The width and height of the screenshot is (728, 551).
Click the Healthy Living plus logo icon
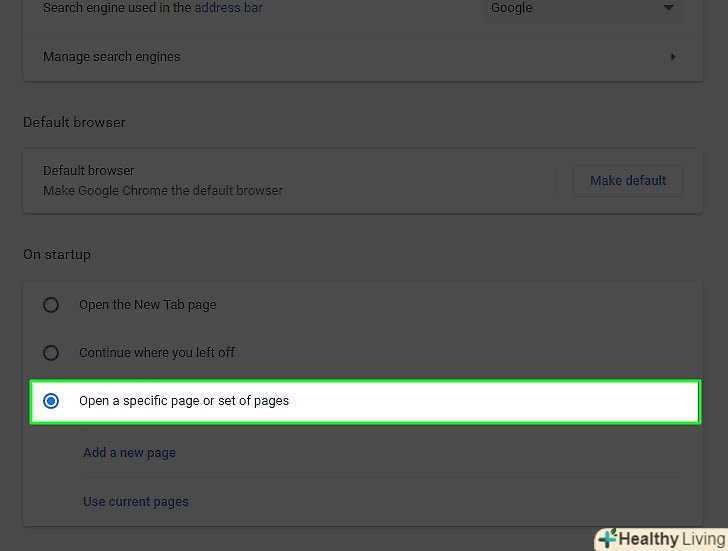[x=607, y=538]
